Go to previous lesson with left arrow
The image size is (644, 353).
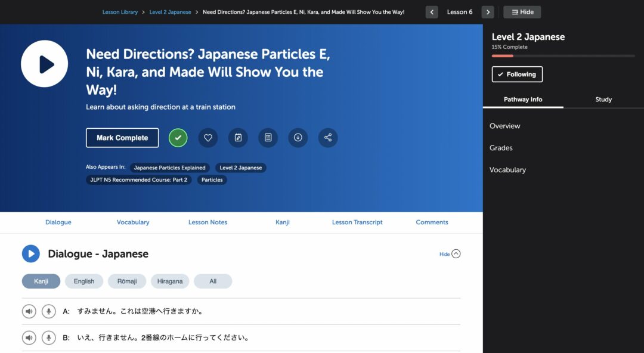pos(431,11)
